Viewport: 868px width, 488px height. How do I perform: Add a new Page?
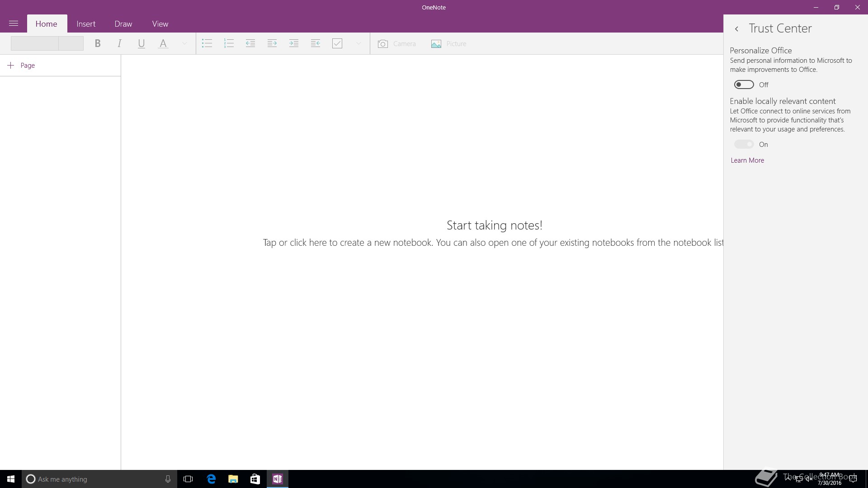tap(21, 66)
